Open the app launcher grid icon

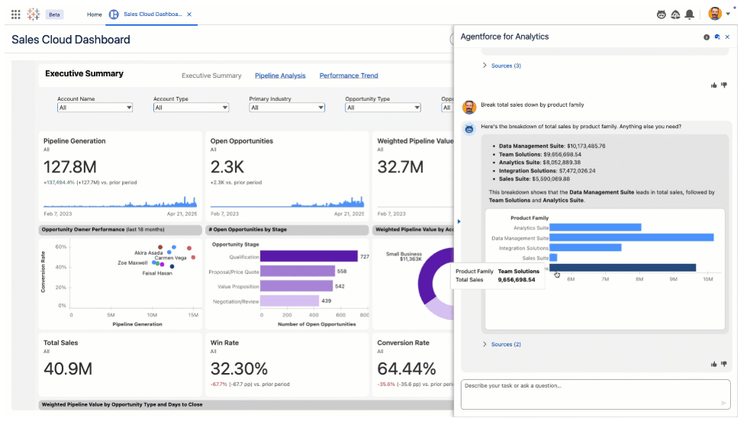(15, 15)
